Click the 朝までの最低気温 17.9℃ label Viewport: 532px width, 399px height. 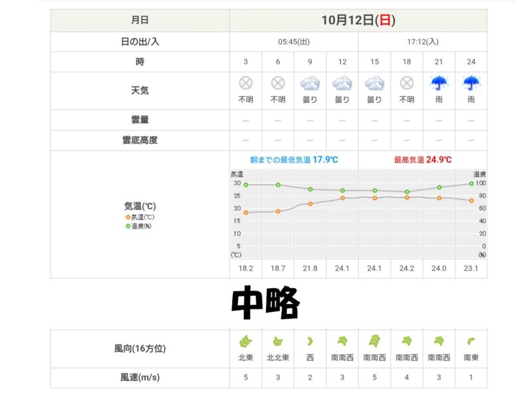click(293, 160)
